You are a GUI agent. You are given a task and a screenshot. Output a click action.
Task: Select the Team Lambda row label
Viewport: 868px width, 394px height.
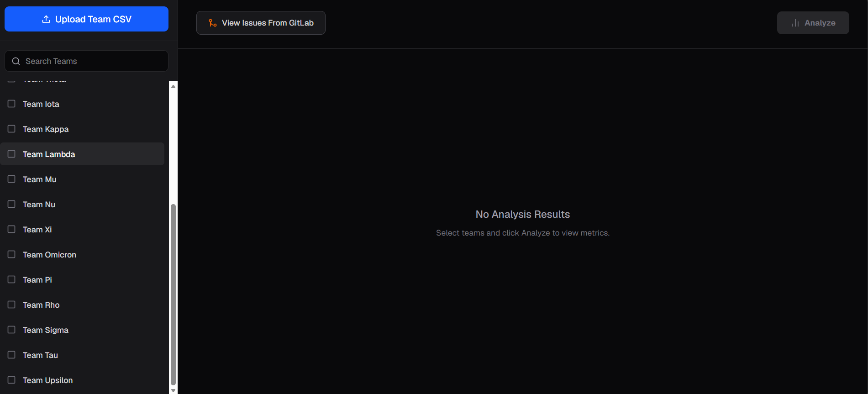pos(49,154)
